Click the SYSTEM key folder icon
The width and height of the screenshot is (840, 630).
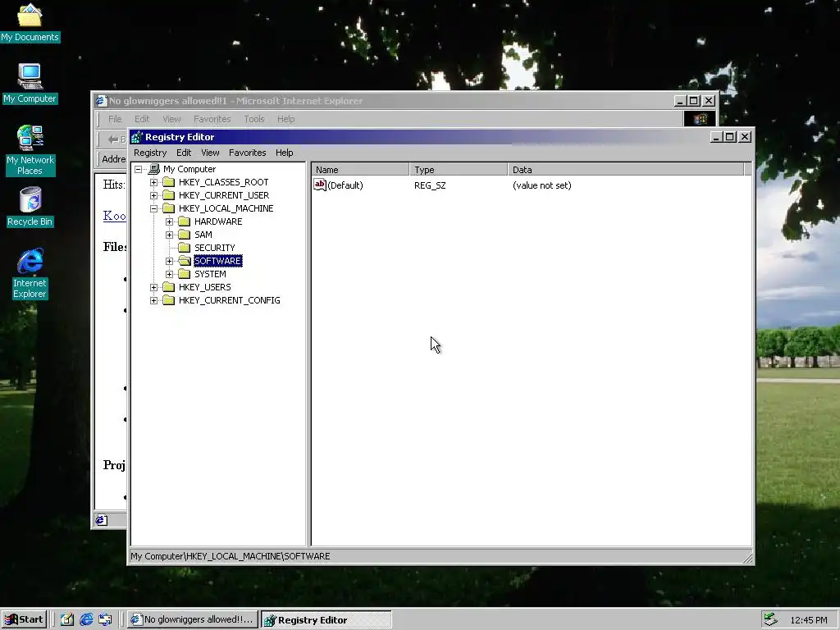pos(185,274)
